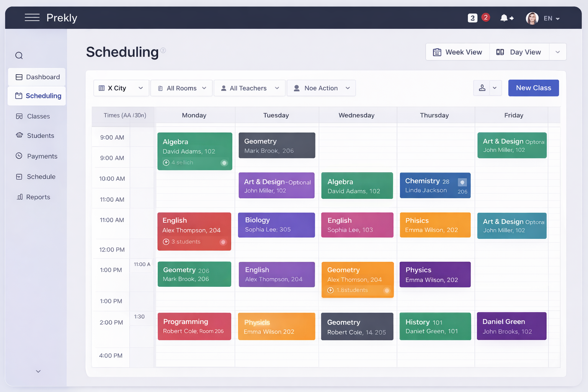This screenshot has height=392, width=588.
Task: Open the All Rooms dropdown
Action: [181, 88]
